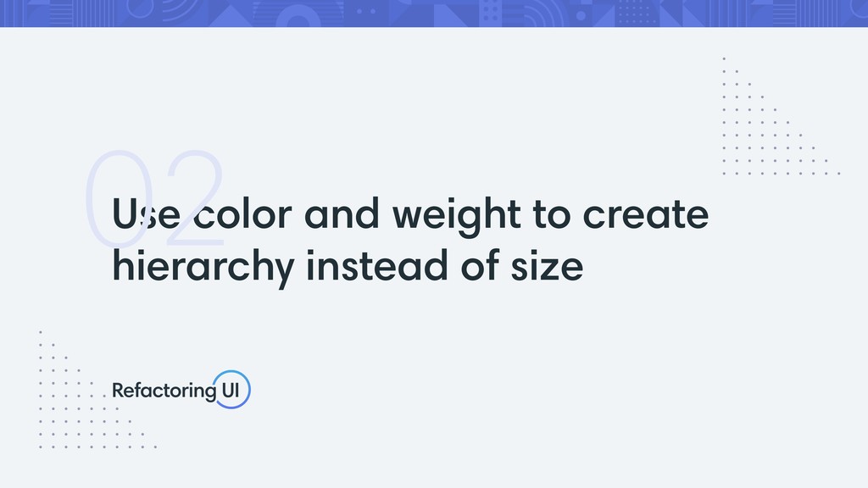Select the large faded 0 numeral

118,198
